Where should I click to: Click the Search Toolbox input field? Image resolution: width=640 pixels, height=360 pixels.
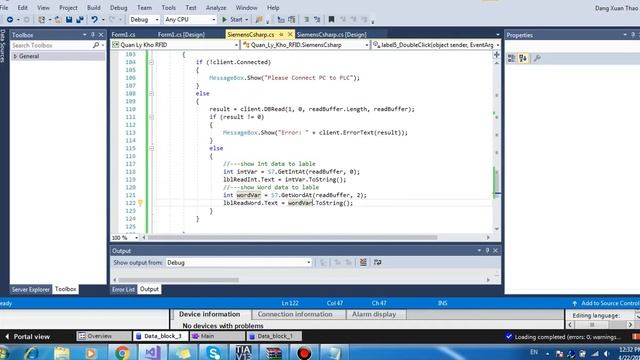point(51,45)
